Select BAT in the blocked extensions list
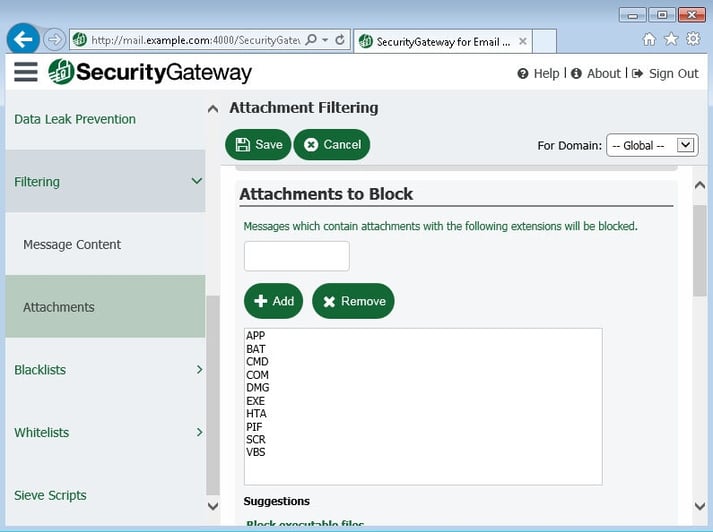This screenshot has height=532, width=713. 256,349
